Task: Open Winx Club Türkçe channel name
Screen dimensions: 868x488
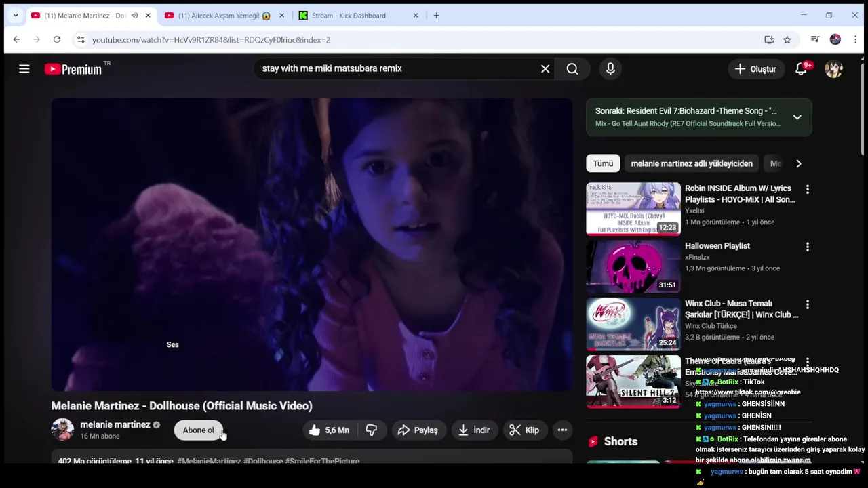Action: tap(711, 326)
